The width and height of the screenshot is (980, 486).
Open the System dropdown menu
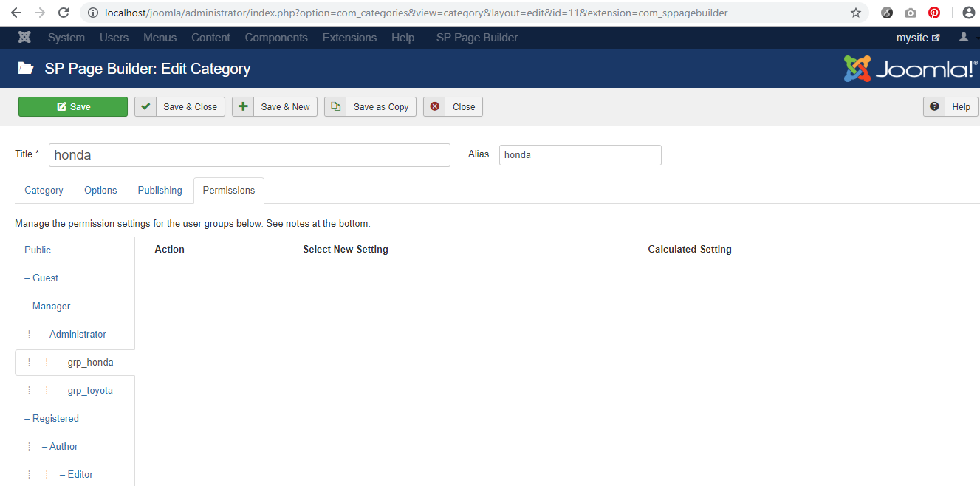tap(66, 38)
